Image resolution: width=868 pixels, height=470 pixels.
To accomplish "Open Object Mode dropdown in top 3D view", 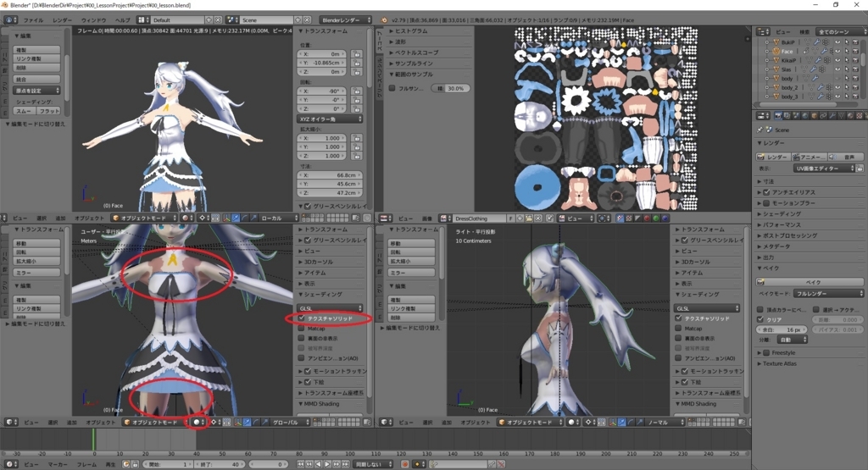I will pyautogui.click(x=144, y=218).
